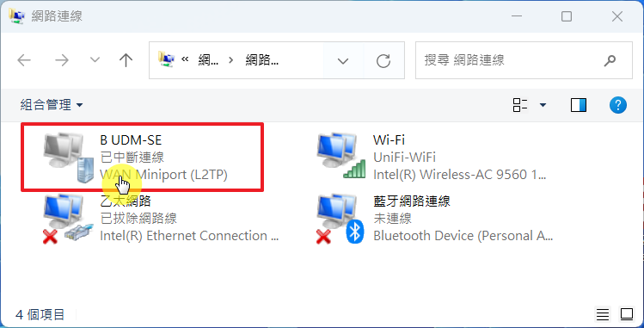
Task: Click the change view button
Action: pos(520,105)
